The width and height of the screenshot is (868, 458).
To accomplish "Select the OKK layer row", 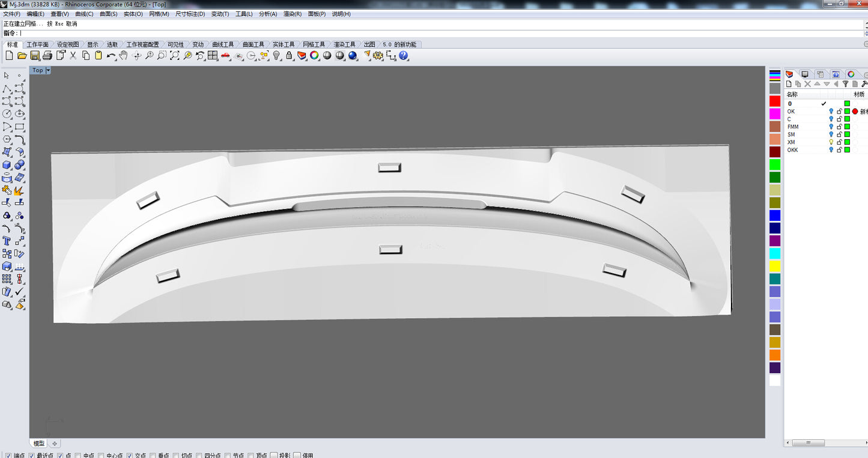I will pos(826,150).
